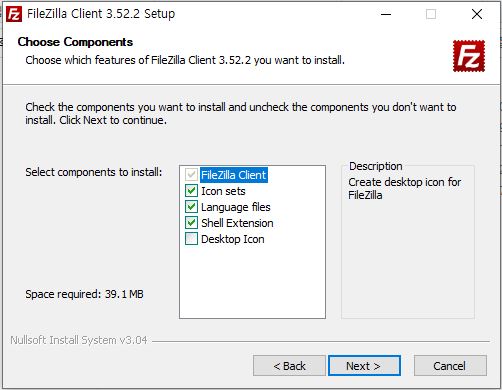Click the Nullsoft Install System label
Screen dimensions: 502x390
click(79, 340)
